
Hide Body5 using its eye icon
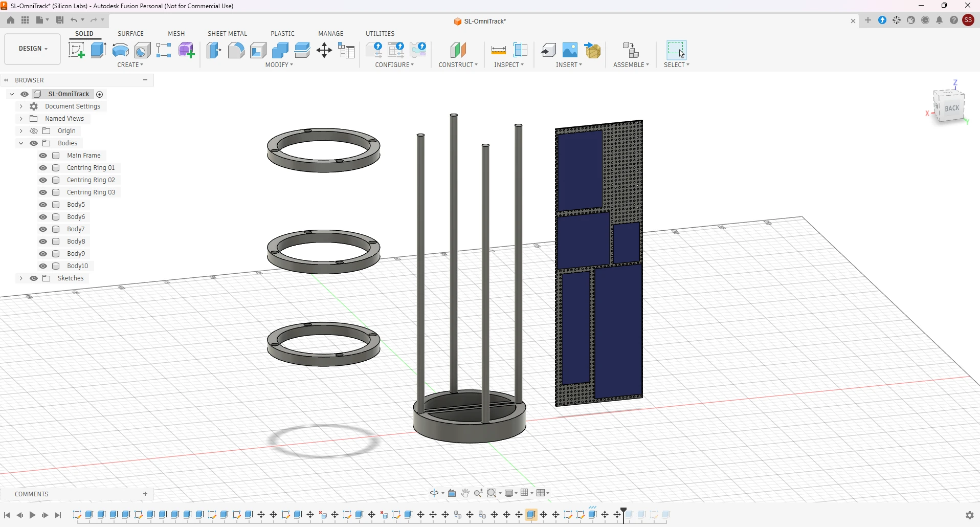click(x=43, y=205)
